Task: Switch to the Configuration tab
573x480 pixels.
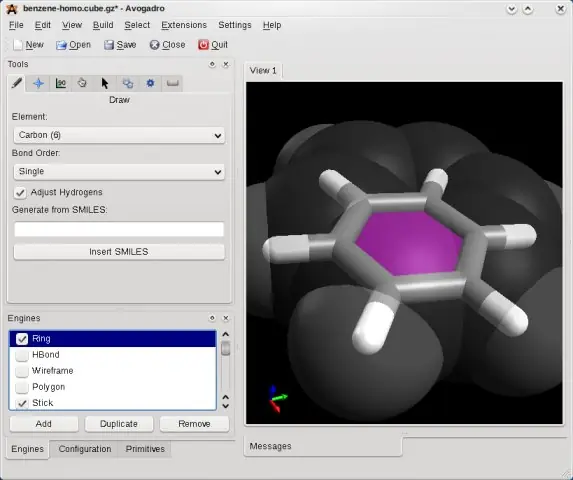Action: [x=85, y=449]
